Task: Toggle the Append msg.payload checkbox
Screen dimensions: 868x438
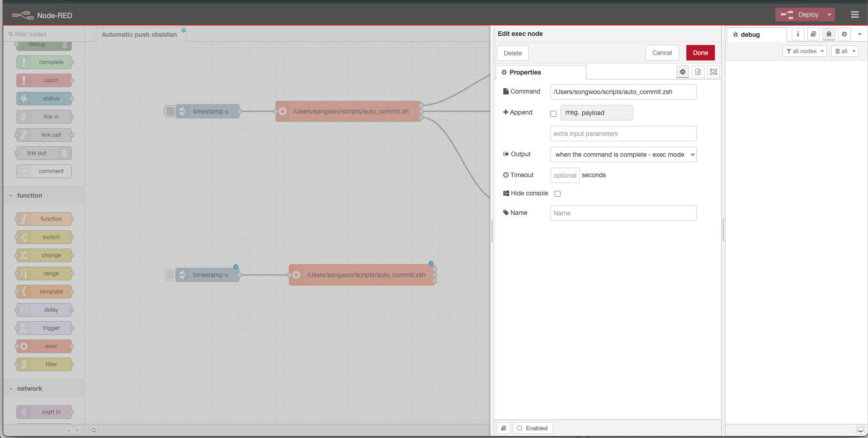Action: point(553,114)
